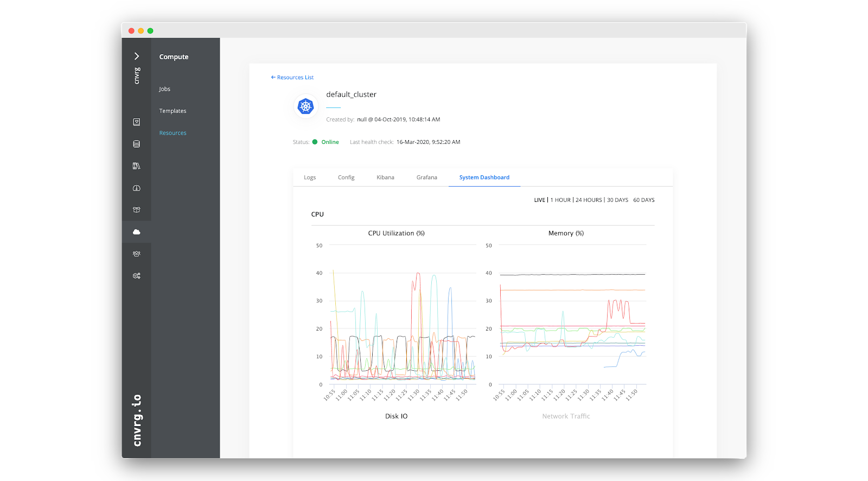Go to Jobs in Compute menu
This screenshot has width=868, height=481.
pyautogui.click(x=164, y=89)
